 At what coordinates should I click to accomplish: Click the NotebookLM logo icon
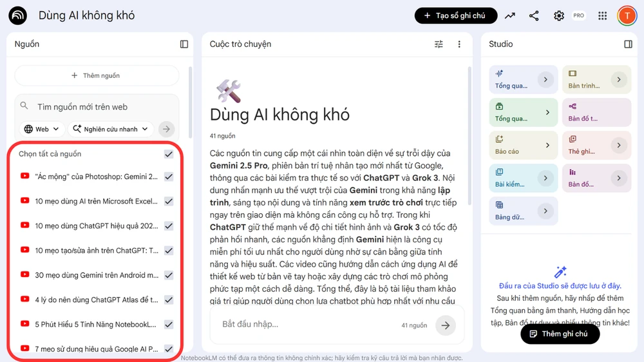(17, 16)
